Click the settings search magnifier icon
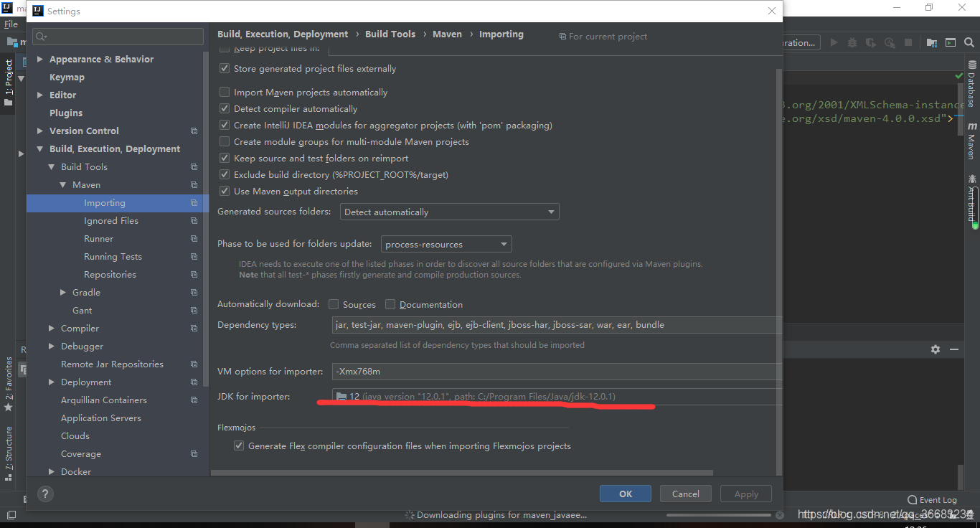 point(40,37)
